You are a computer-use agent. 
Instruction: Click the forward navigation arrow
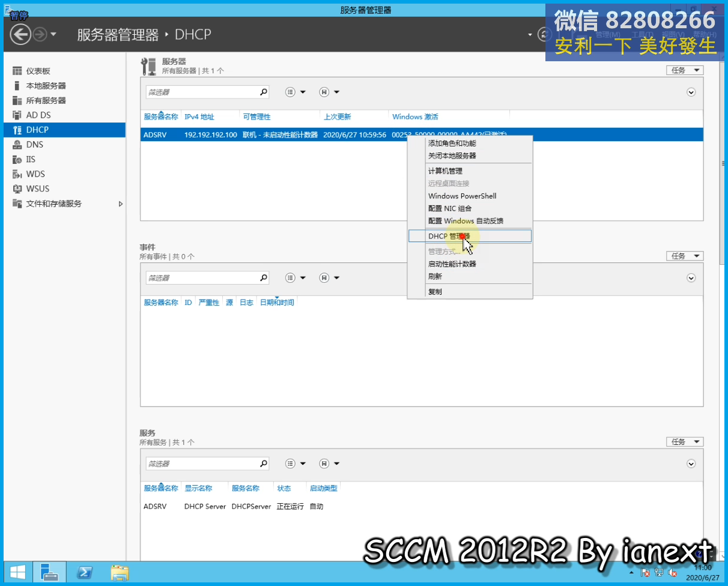[x=40, y=34]
